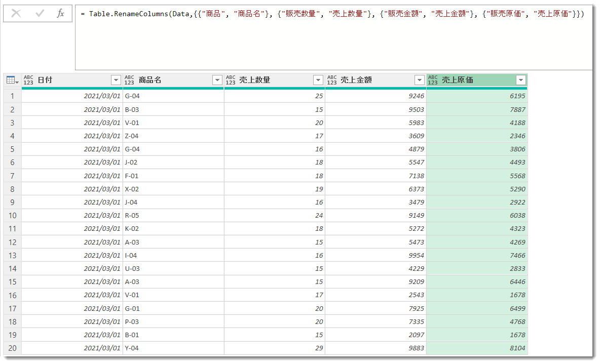Select the 売上金額 column header
The width and height of the screenshot is (600, 364).
[376, 80]
